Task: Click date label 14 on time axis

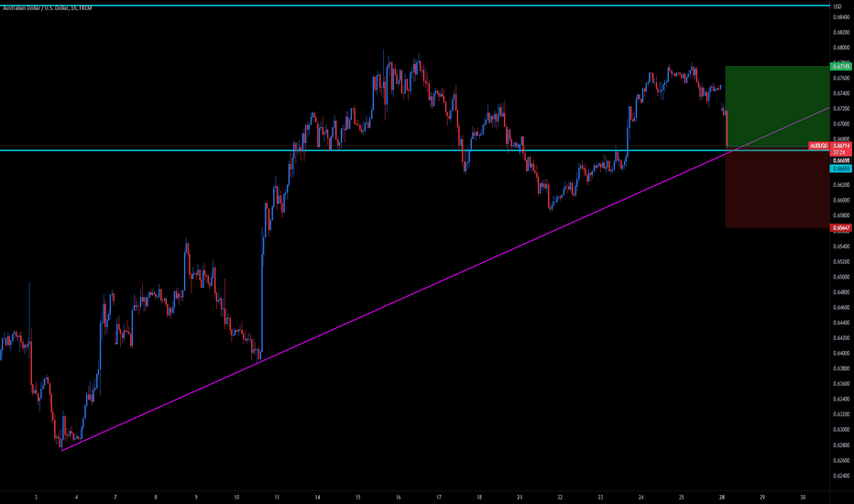Action: coord(318,498)
